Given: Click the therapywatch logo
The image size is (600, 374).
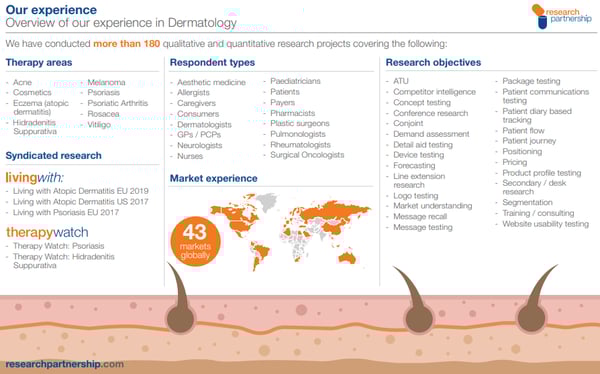Looking at the screenshot, I should click(x=47, y=232).
